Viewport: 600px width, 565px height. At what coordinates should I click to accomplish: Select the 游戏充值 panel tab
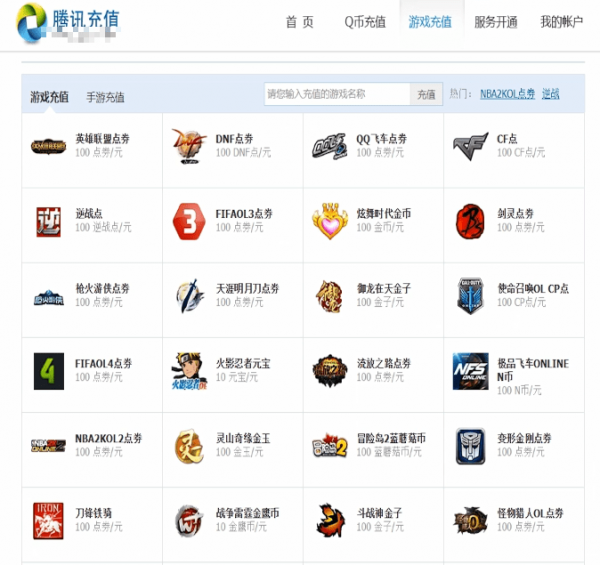pyautogui.click(x=49, y=97)
